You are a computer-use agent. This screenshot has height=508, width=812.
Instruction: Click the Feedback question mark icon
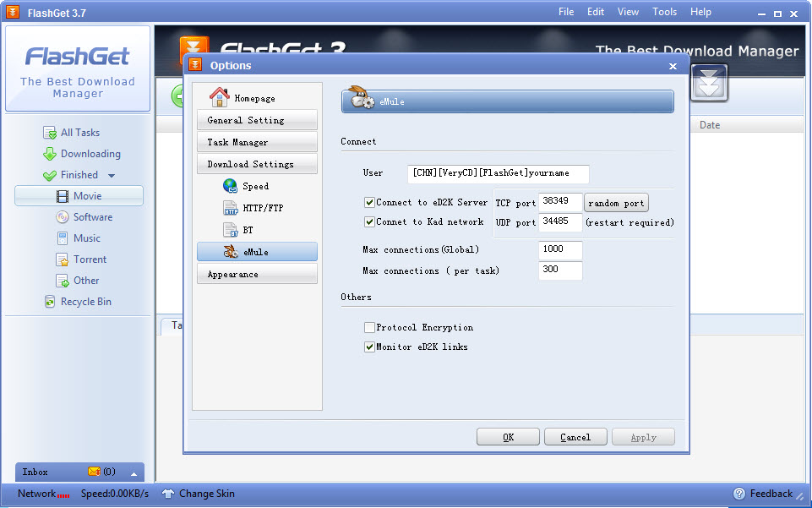pyautogui.click(x=739, y=494)
